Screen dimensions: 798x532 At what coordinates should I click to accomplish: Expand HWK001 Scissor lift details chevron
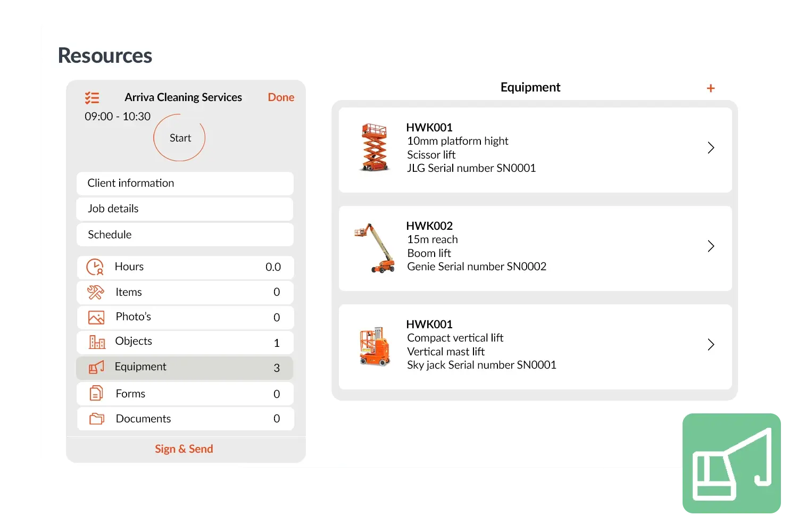pos(711,148)
